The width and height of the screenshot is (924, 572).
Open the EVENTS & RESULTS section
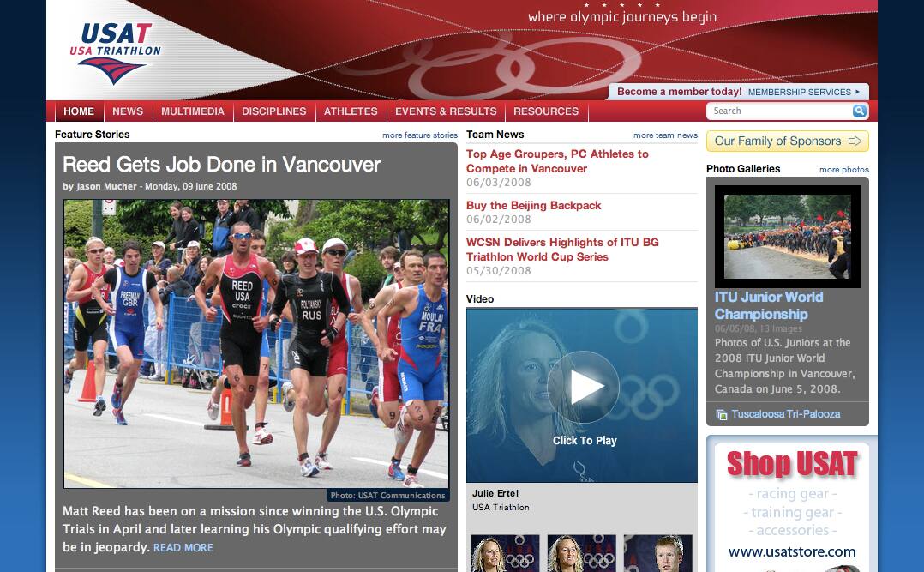pyautogui.click(x=446, y=111)
